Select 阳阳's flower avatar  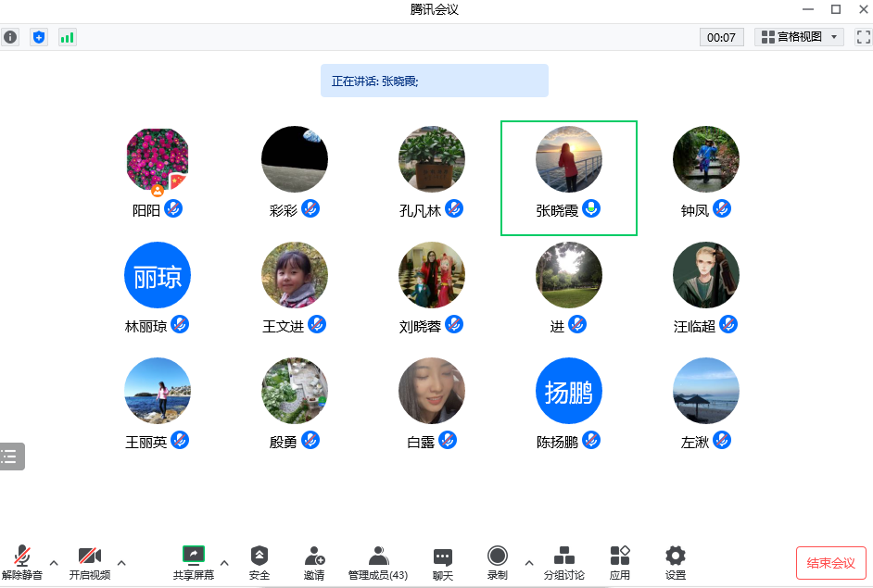158,159
